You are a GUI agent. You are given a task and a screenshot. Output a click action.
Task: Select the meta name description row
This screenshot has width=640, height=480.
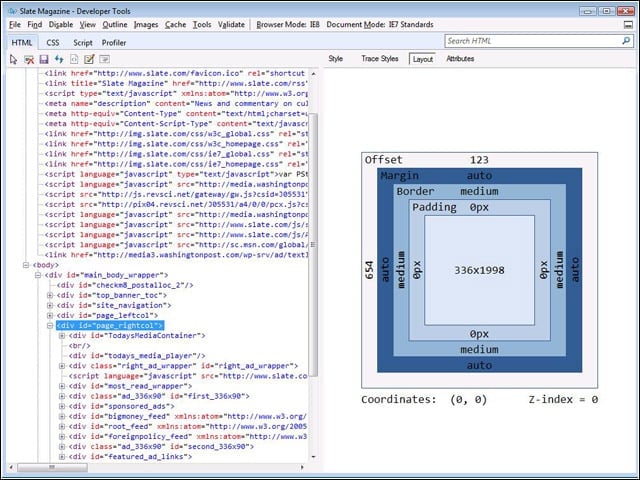pyautogui.click(x=176, y=104)
